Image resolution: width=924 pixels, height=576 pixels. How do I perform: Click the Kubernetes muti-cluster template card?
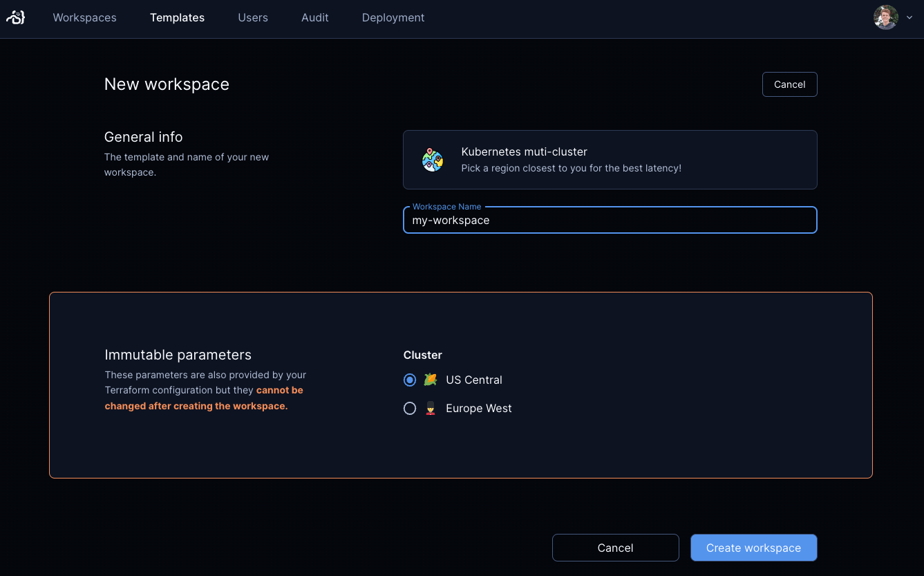pos(610,160)
